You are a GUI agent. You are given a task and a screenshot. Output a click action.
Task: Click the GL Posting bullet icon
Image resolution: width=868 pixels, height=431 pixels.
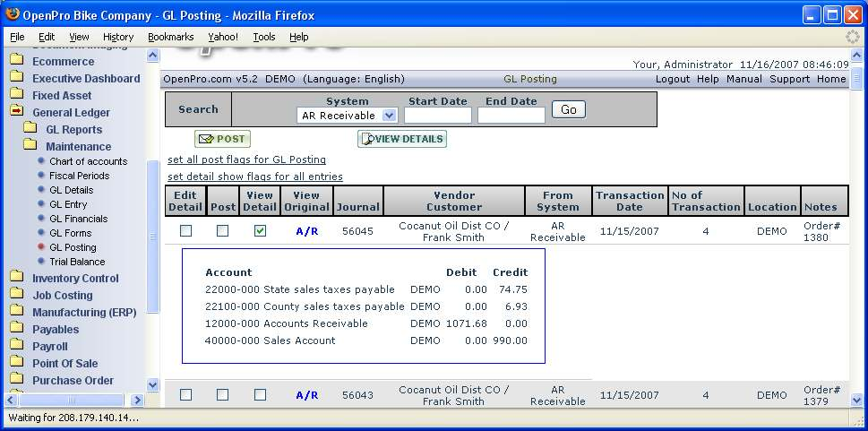coord(41,247)
